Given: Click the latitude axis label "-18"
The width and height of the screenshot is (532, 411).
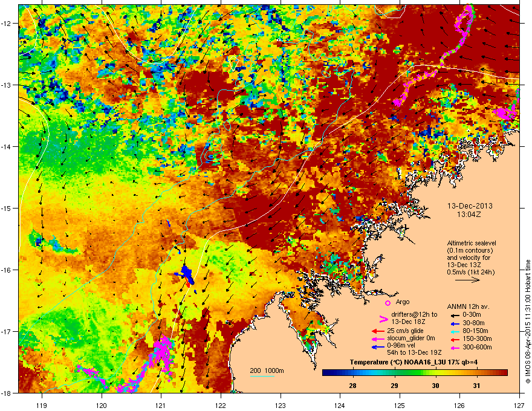Looking at the screenshot, I should click(x=6, y=393).
